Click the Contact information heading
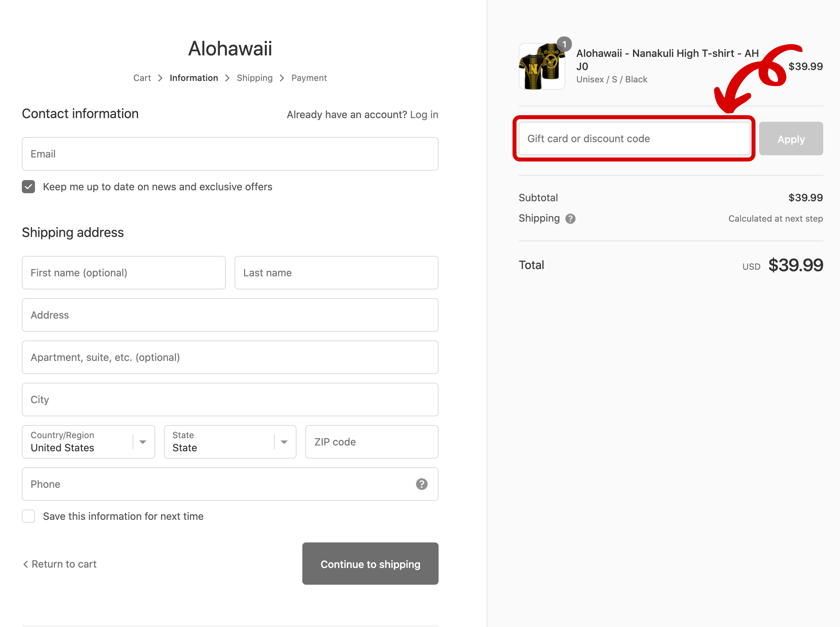Screen dimensions: 840x627 [80, 113]
